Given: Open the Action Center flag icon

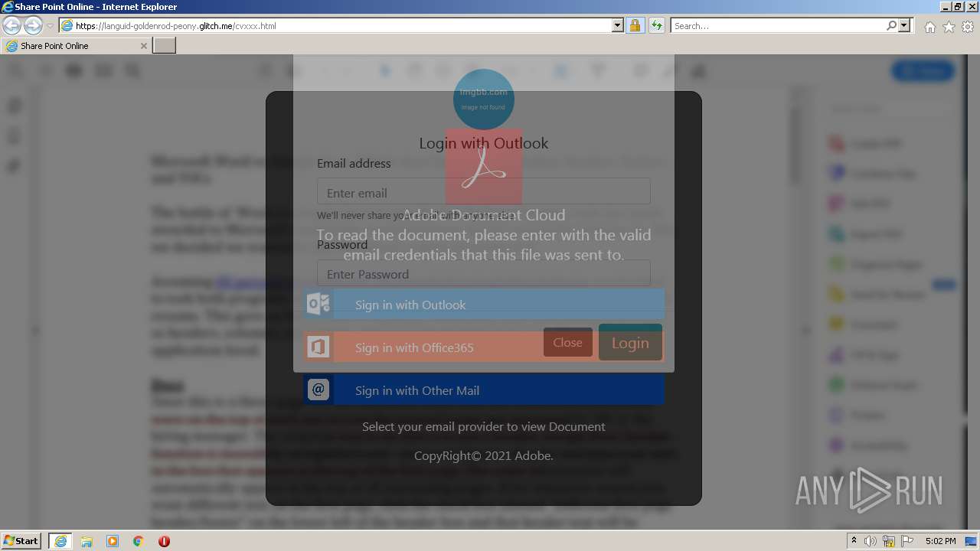Looking at the screenshot, I should tap(907, 541).
